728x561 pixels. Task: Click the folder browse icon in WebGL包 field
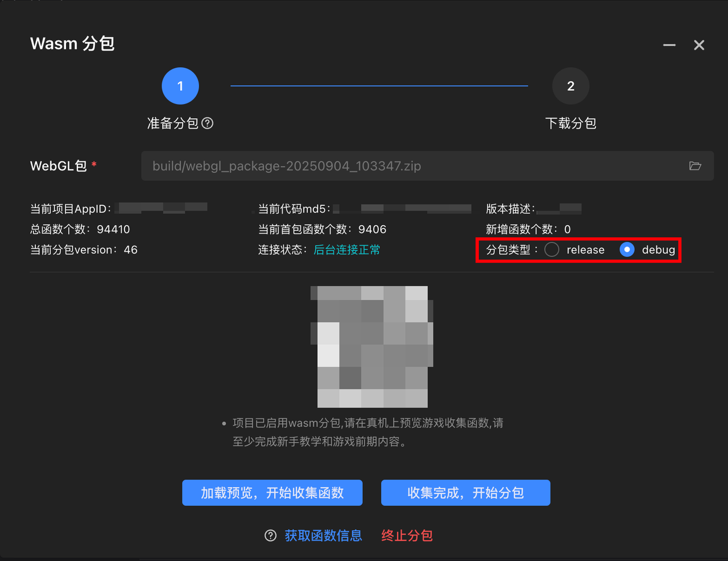point(695,166)
